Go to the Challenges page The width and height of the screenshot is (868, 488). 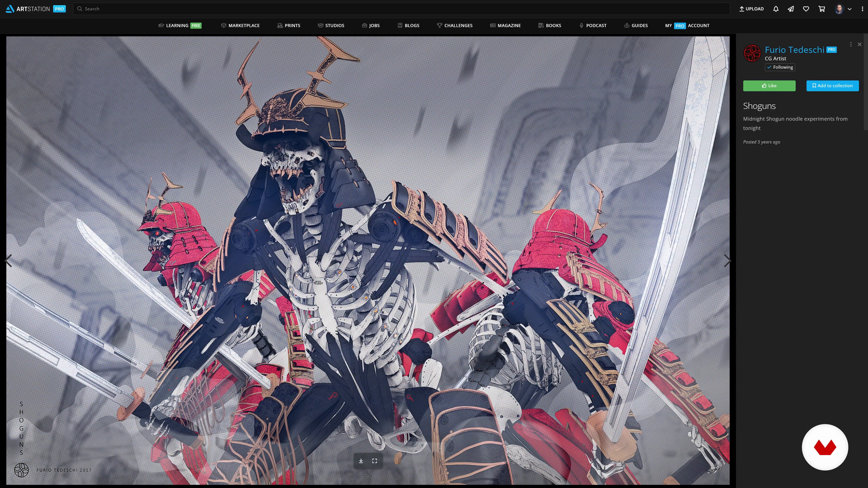click(x=455, y=26)
